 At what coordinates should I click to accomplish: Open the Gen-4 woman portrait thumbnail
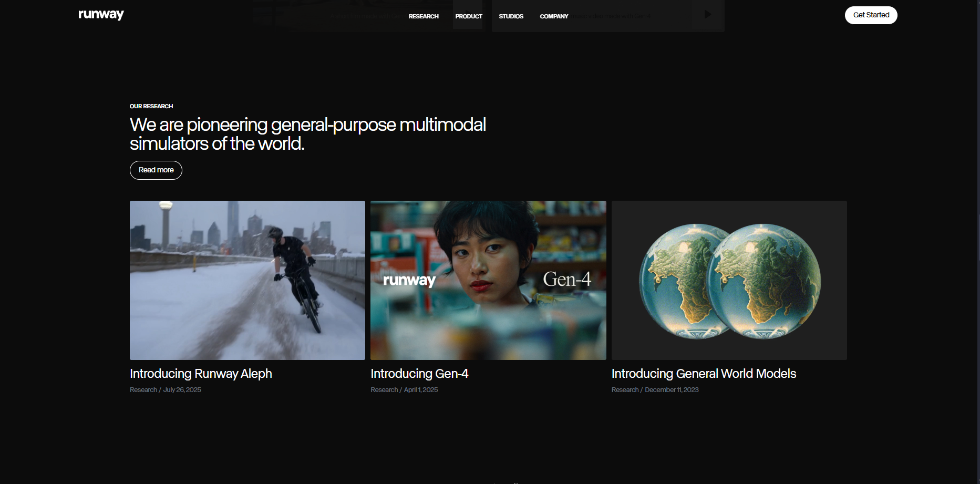click(x=488, y=280)
